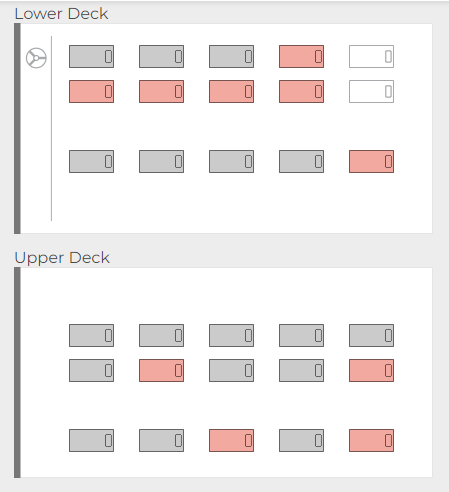Click the pink seat in Upper Deck second row, second column
Image resolution: width=449 pixels, height=492 pixels.
pyautogui.click(x=161, y=370)
